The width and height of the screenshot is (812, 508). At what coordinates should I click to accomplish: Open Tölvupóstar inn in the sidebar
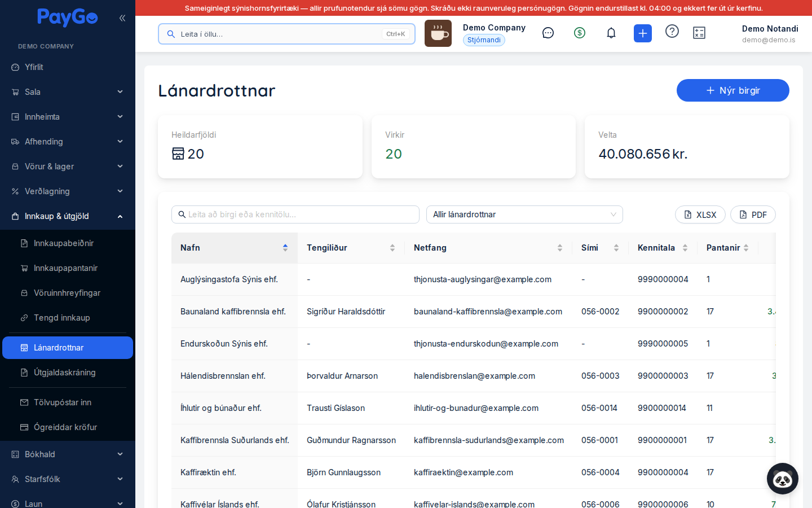pyautogui.click(x=68, y=402)
